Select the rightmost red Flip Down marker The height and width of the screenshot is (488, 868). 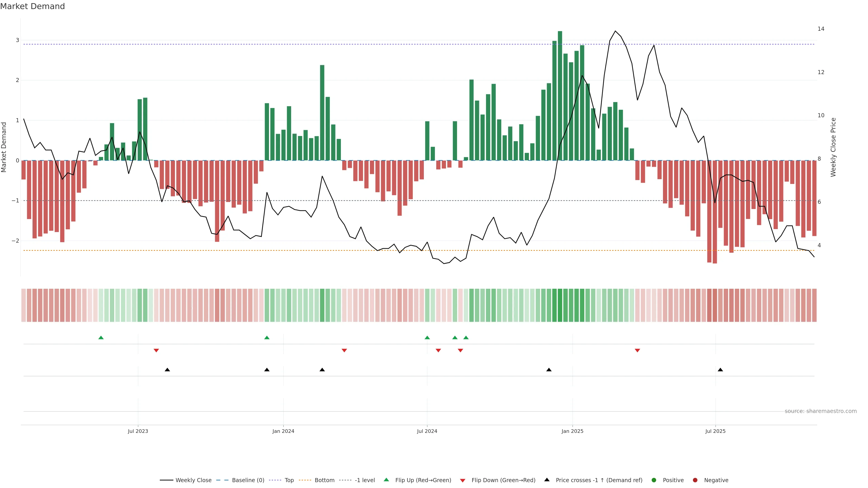click(x=637, y=351)
